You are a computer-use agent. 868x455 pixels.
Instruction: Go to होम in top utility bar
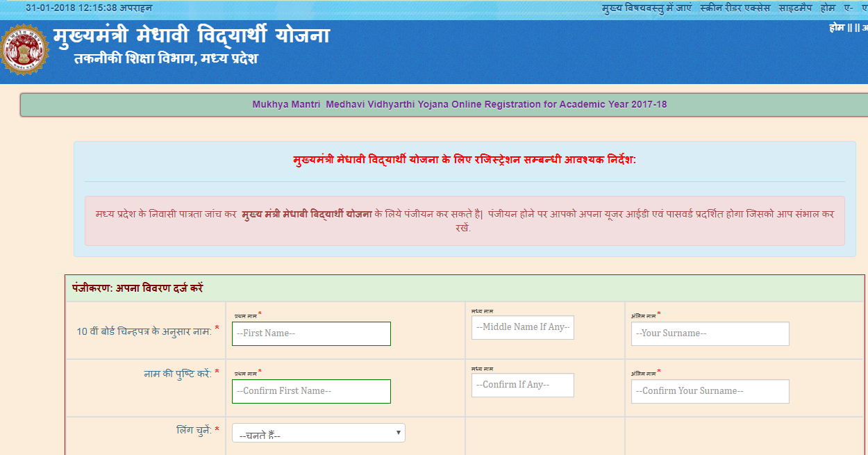[827, 8]
